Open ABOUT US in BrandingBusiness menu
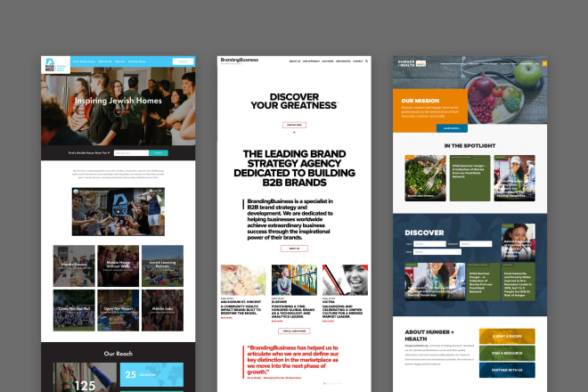The width and height of the screenshot is (588, 392). click(x=295, y=61)
